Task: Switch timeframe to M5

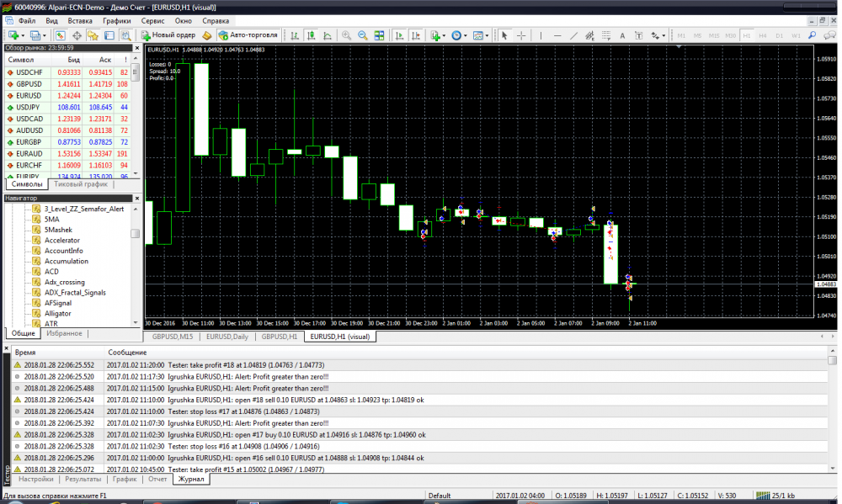Action: click(697, 35)
